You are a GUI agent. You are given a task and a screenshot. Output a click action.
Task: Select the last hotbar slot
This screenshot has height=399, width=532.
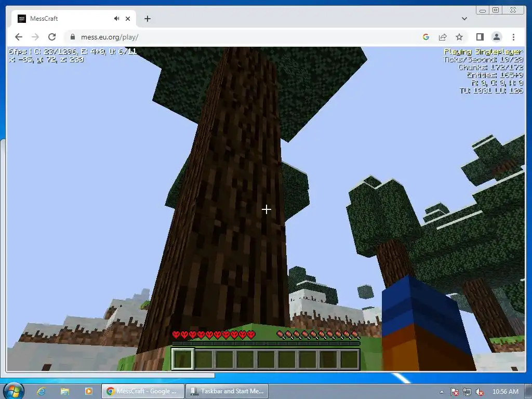pyautogui.click(x=349, y=359)
